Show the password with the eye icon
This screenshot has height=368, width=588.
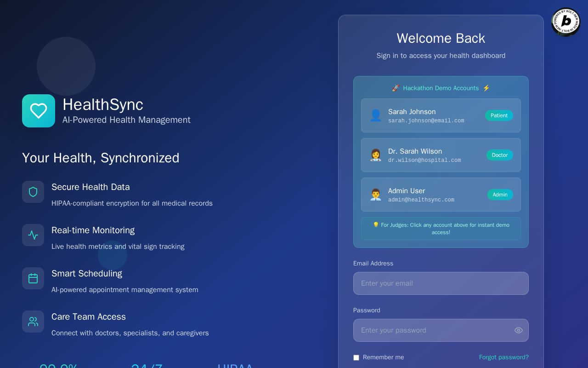[519, 330]
